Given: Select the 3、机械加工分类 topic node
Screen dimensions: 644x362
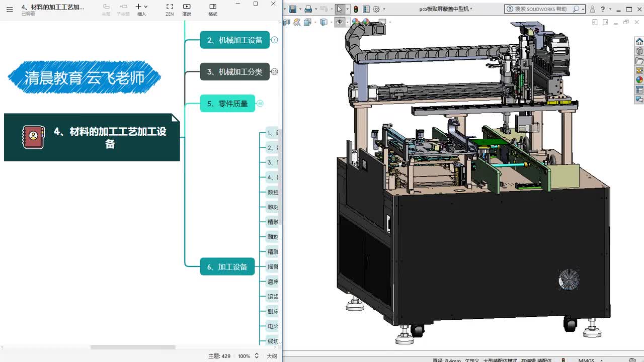Looking at the screenshot, I should click(x=235, y=72).
